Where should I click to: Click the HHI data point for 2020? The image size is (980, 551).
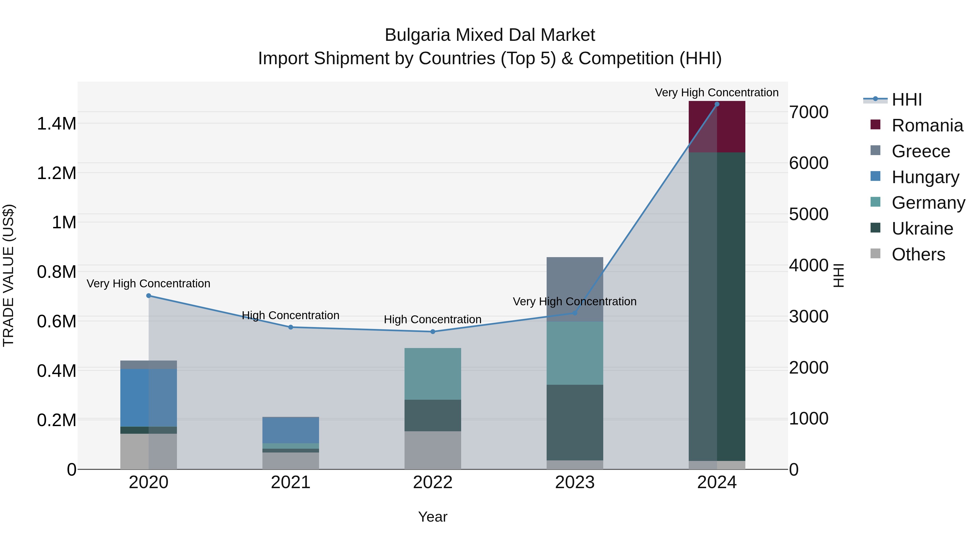tap(149, 295)
